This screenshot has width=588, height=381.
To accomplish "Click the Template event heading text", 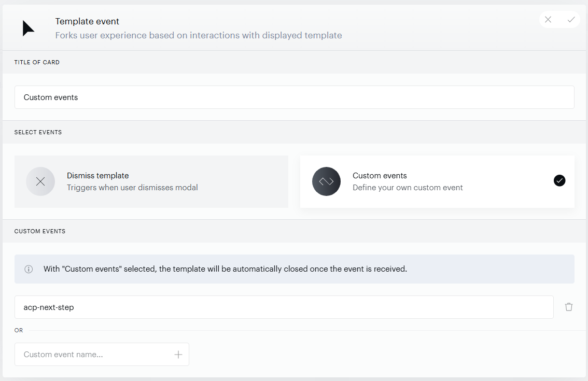I will pos(87,21).
